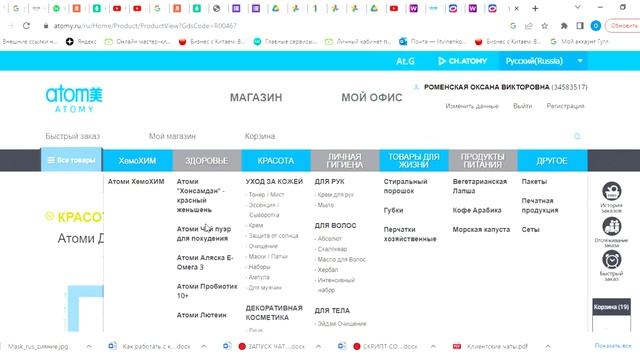Image resolution: width=640 pixels, height=360 pixels.
Task: Click the At.G link in top bar
Action: pos(405,61)
